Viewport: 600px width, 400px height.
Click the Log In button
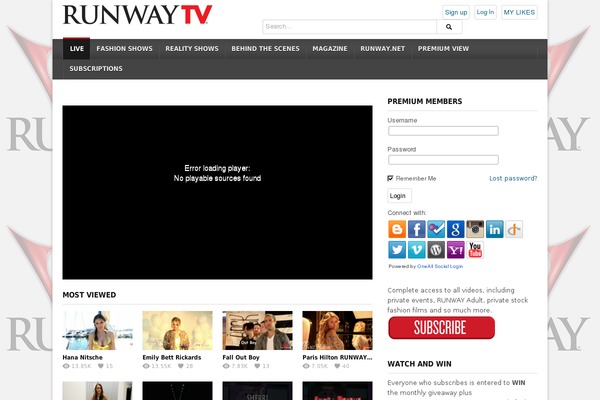tap(485, 12)
